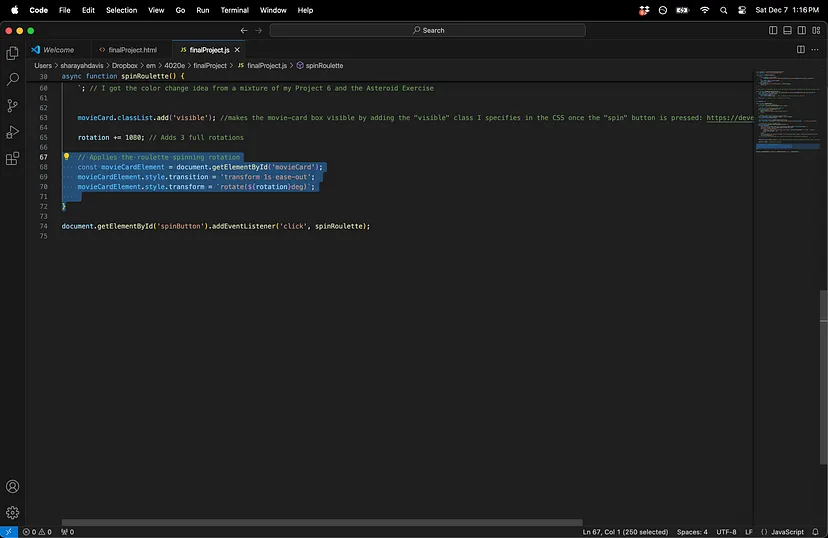Click the horizontal scrollbar at bottom
The width and height of the screenshot is (828, 538).
coord(322,522)
